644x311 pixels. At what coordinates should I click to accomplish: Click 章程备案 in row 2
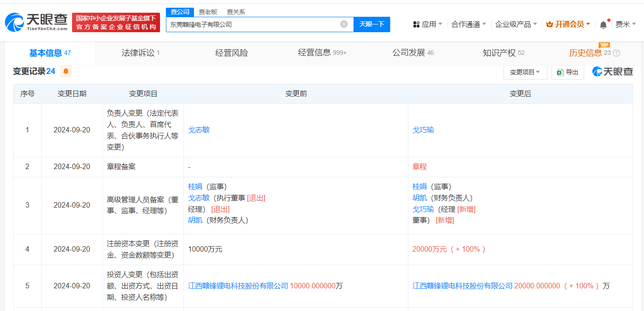coord(121,167)
